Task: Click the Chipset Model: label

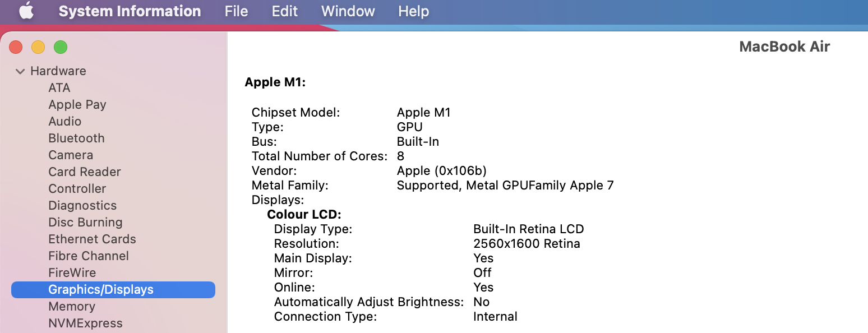Action: pos(296,112)
